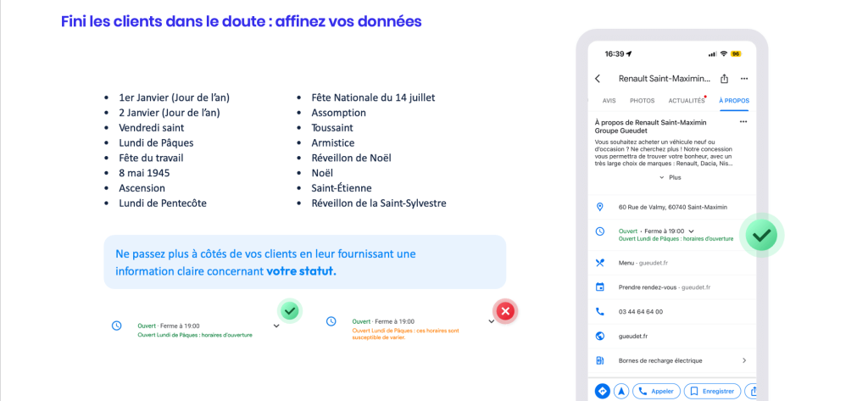868x401 pixels.
Task: Tap the globe icon beside gueudet.fr
Action: pos(599,337)
